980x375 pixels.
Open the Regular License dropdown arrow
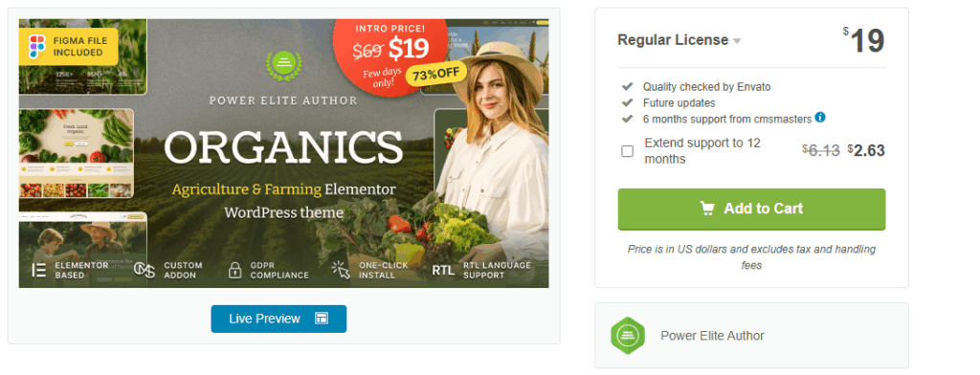pos(737,41)
